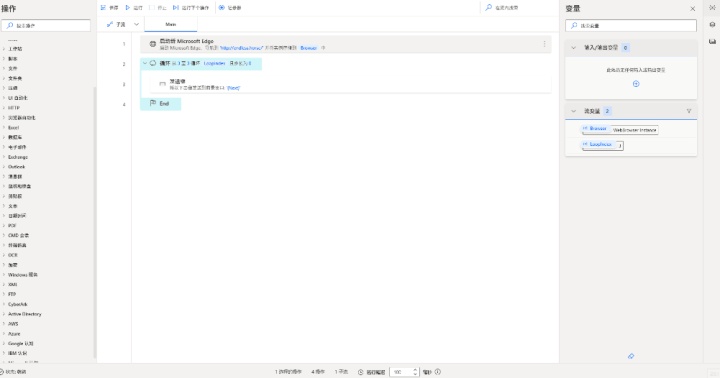Click the LoopIndex variable chip
Viewport: 720px width, 378px height.
(x=600, y=144)
